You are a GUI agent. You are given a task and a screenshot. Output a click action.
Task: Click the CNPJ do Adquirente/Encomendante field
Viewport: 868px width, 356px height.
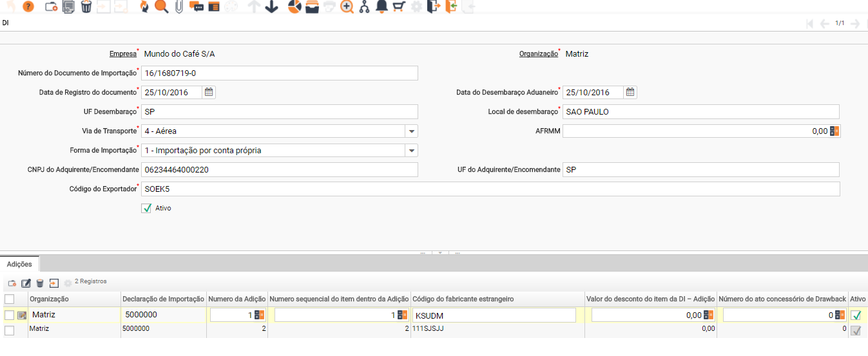click(280, 169)
